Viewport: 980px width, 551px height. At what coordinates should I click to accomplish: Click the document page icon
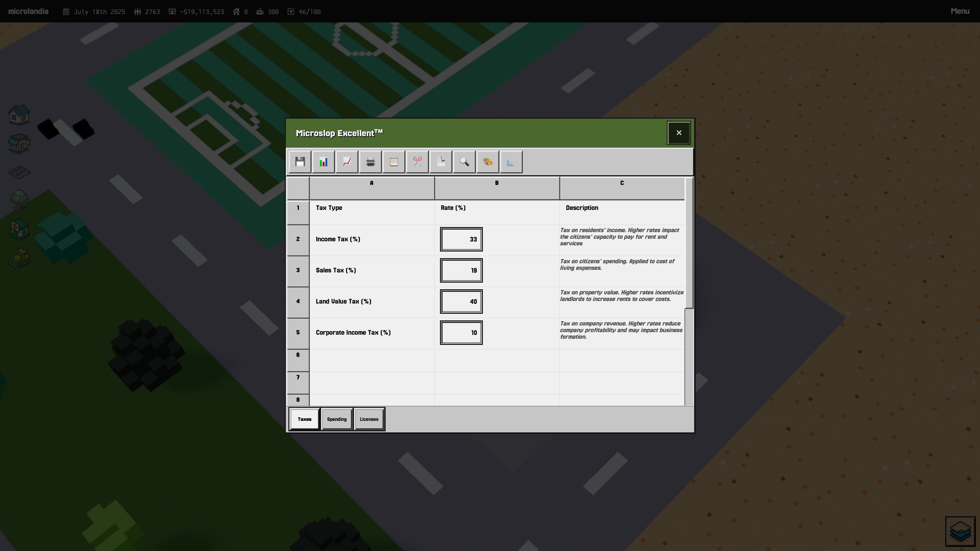[441, 162]
